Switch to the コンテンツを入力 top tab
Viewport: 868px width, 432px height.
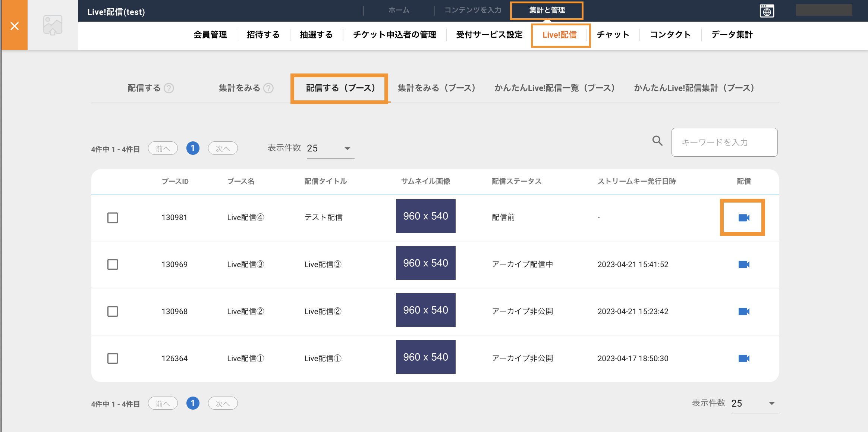pyautogui.click(x=473, y=10)
